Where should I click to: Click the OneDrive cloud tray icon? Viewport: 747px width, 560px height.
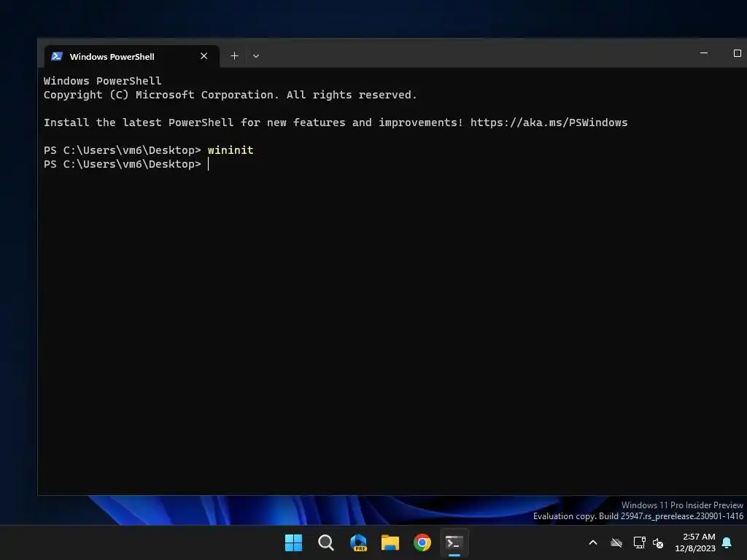[x=616, y=542]
